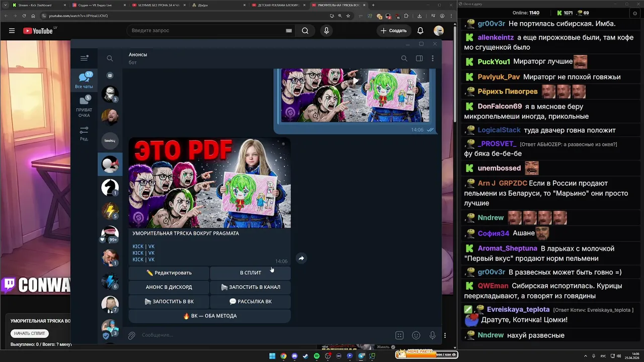
Task: Click the username 'QWEman' in stream chat
Action: (493, 286)
